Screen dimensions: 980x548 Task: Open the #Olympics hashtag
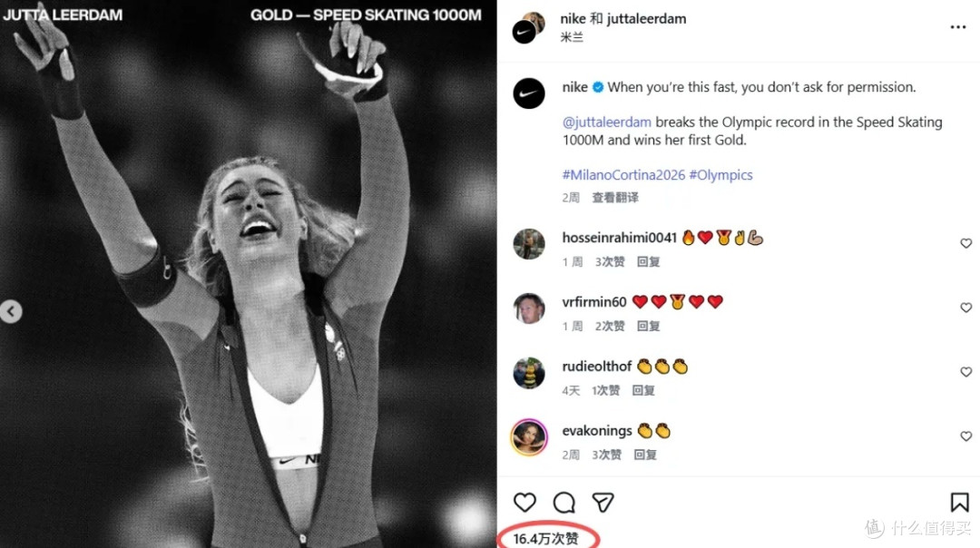pos(720,175)
